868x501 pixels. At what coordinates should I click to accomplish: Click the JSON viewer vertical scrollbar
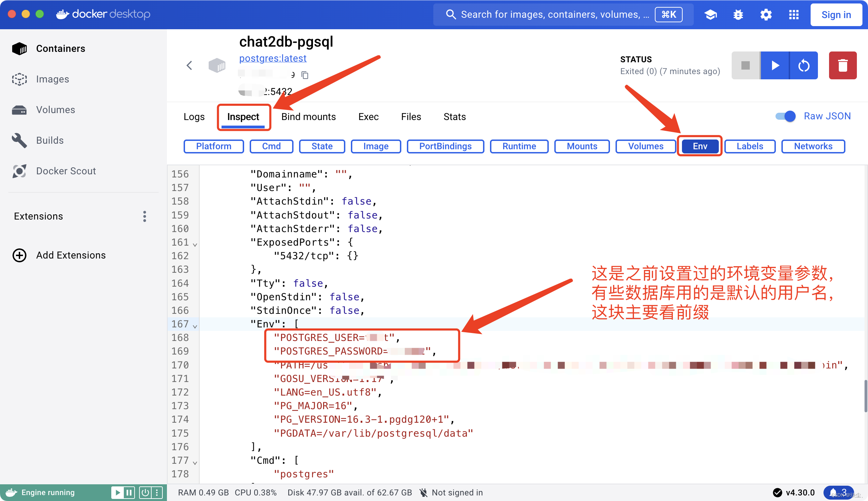(865, 396)
